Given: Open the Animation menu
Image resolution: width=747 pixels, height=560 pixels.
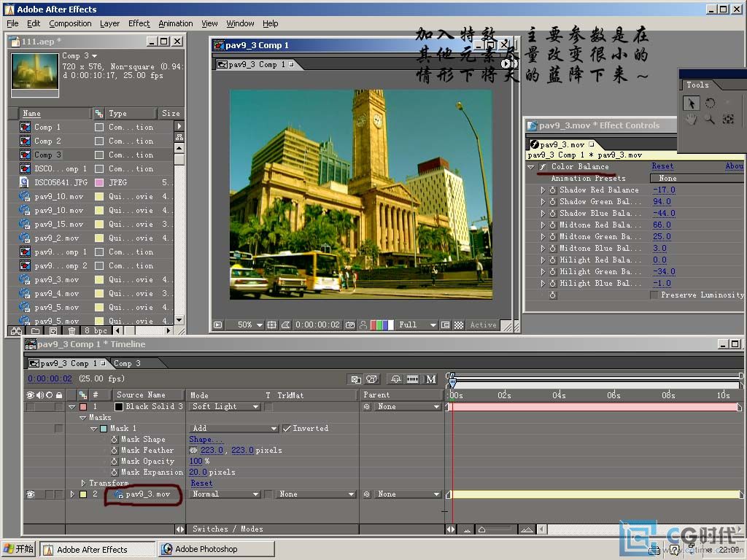Looking at the screenshot, I should coord(175,23).
